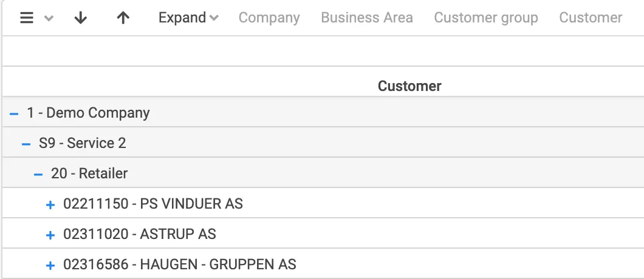Select the 1 - Demo Company label
Image resolution: width=644 pixels, height=279 pixels.
(88, 113)
